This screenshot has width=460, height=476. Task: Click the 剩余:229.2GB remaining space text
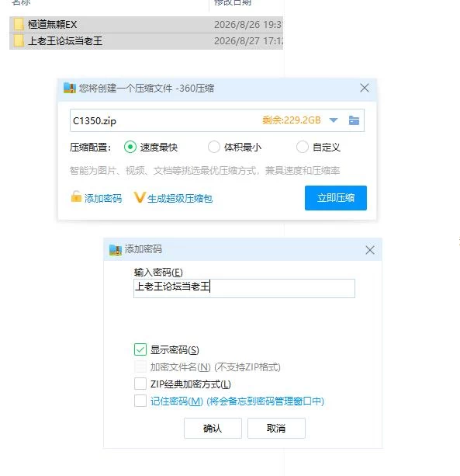click(292, 120)
